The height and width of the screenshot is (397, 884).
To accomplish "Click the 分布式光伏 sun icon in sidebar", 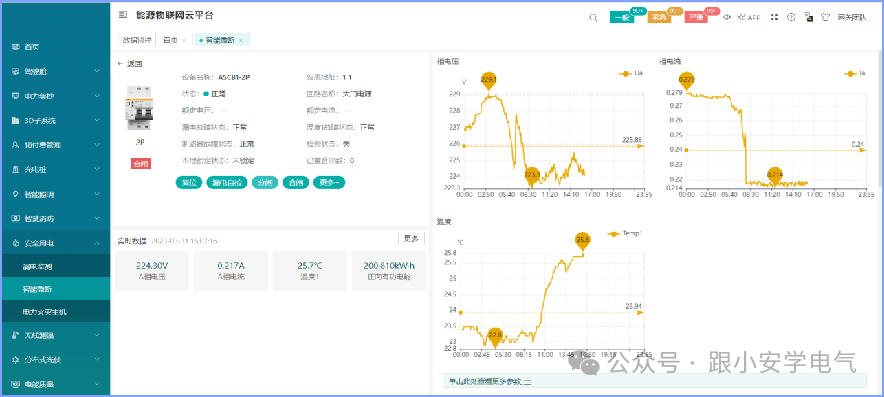I will 15,360.
